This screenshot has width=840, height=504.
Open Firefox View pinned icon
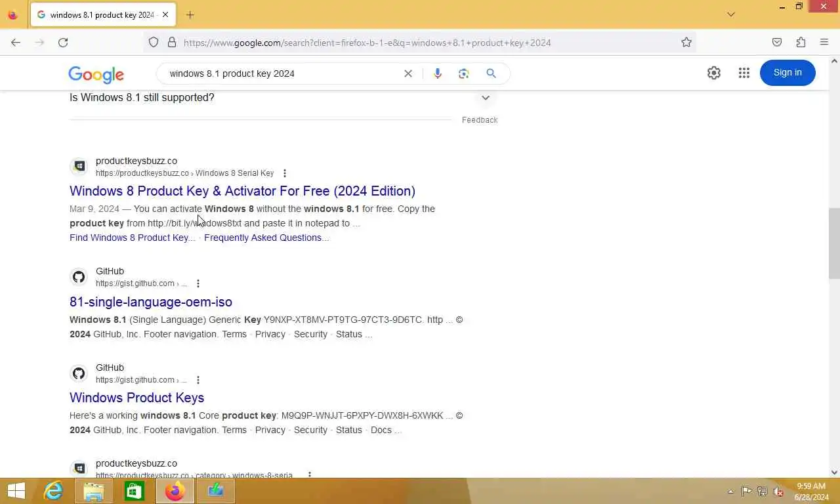point(12,14)
